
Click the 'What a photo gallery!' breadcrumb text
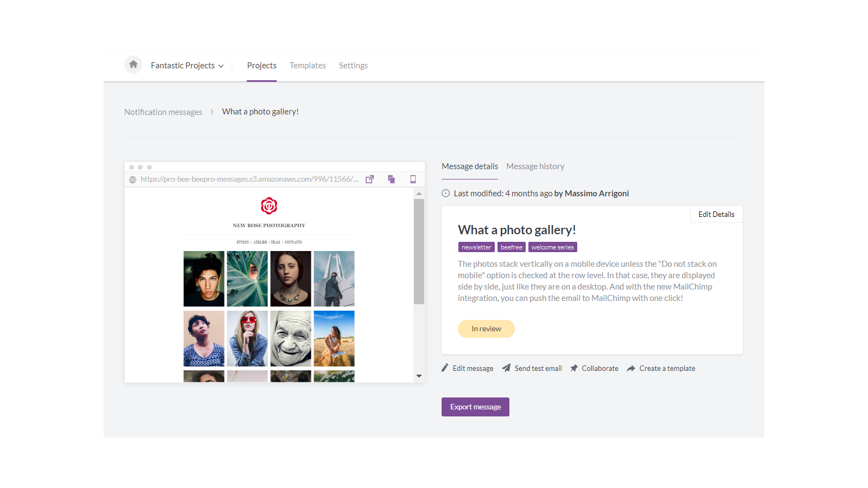tap(260, 112)
